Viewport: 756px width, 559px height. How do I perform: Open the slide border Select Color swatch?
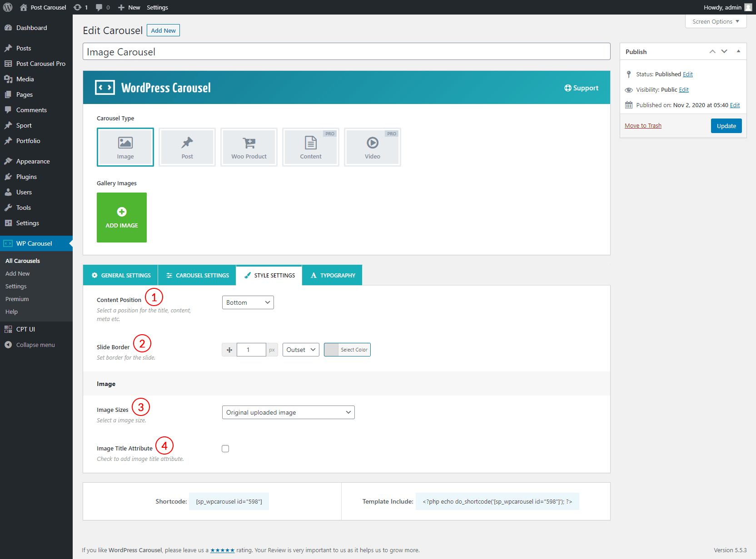347,350
